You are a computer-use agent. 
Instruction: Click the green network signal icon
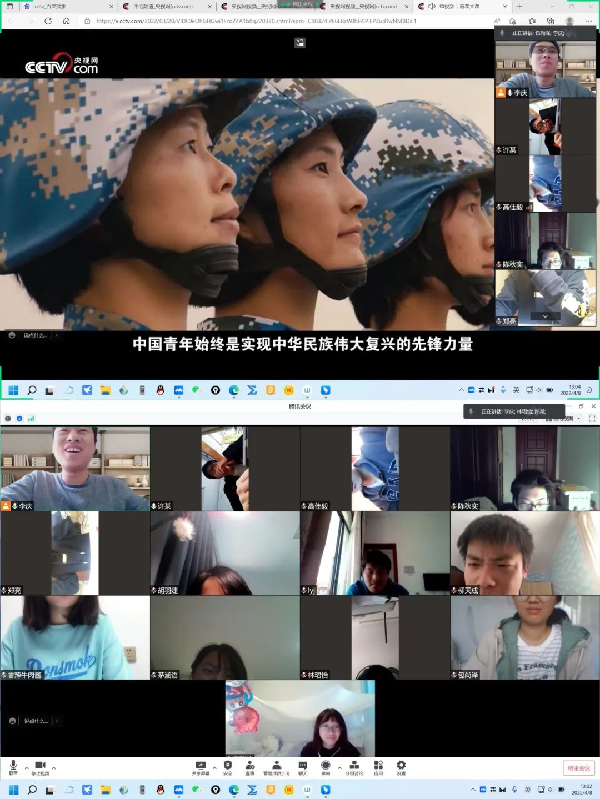coord(31,418)
